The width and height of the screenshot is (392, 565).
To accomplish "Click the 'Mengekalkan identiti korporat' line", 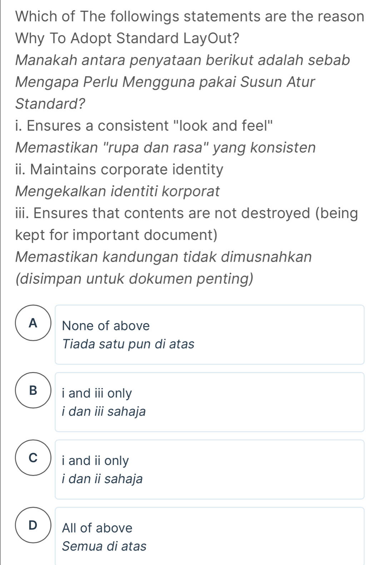I will pyautogui.click(x=118, y=191).
